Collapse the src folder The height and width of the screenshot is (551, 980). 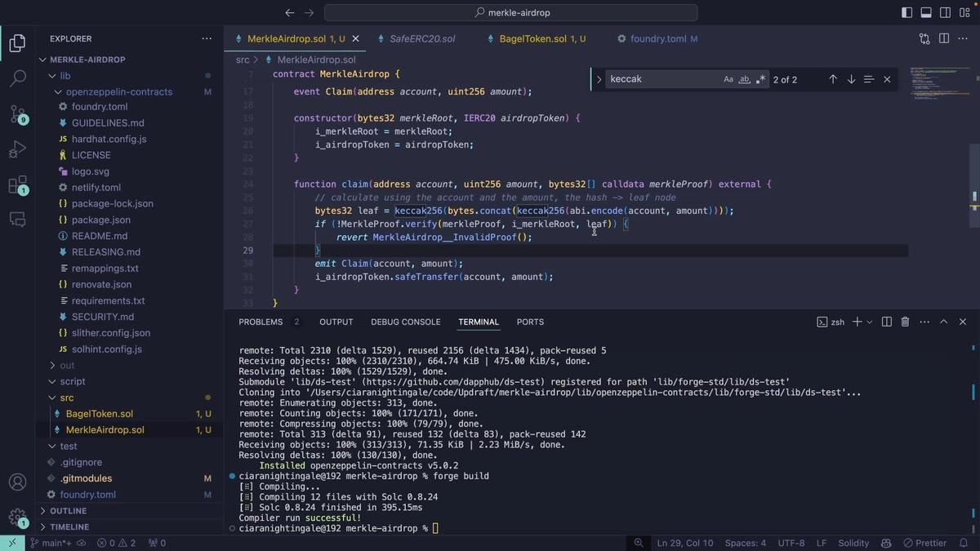[129, 398]
